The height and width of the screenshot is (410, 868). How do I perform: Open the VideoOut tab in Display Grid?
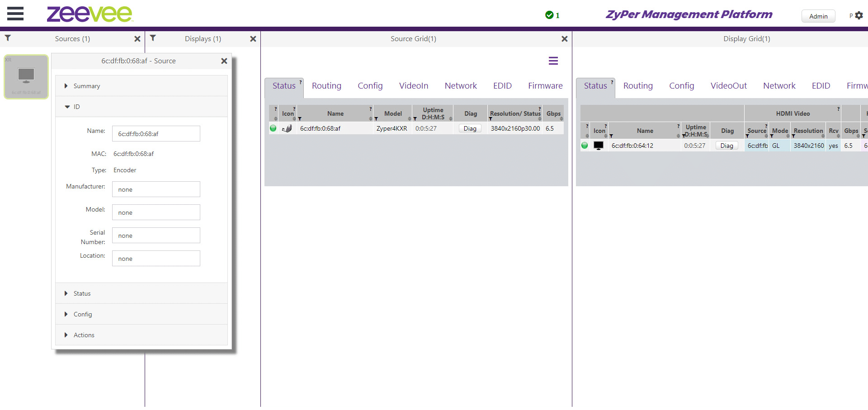coord(728,86)
